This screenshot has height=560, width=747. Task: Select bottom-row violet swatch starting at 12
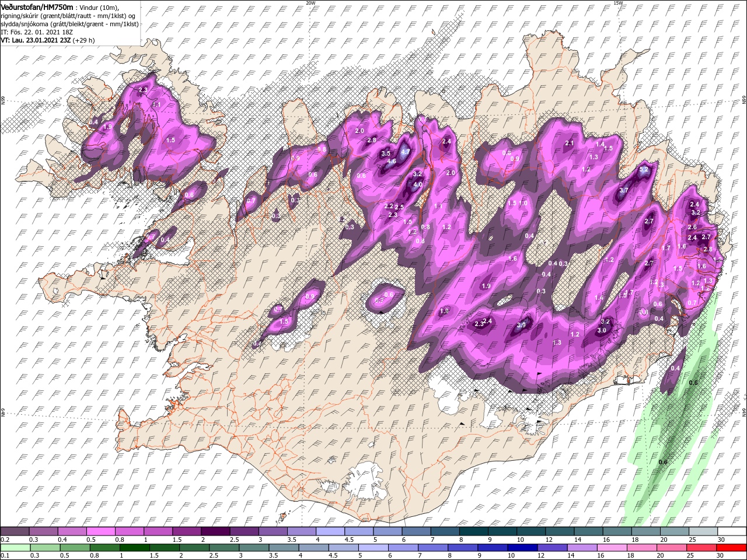[552, 548]
